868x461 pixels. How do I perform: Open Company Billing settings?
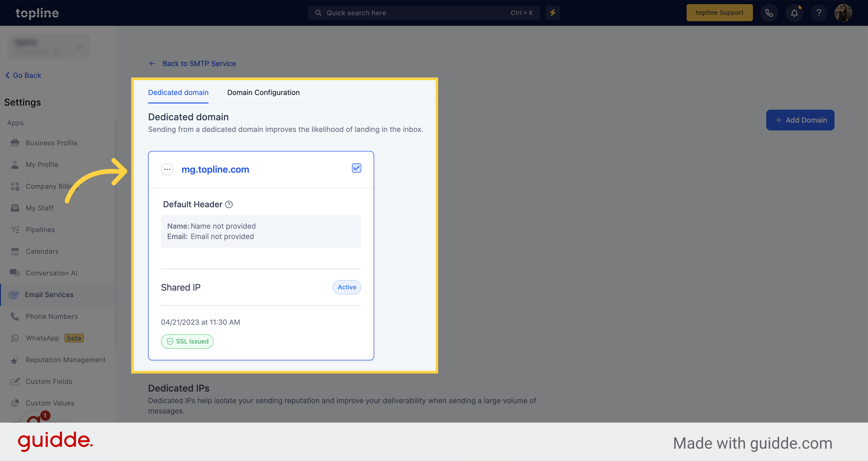52,186
